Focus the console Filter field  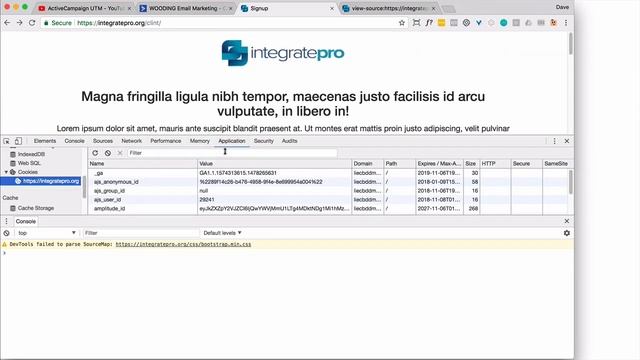click(140, 233)
